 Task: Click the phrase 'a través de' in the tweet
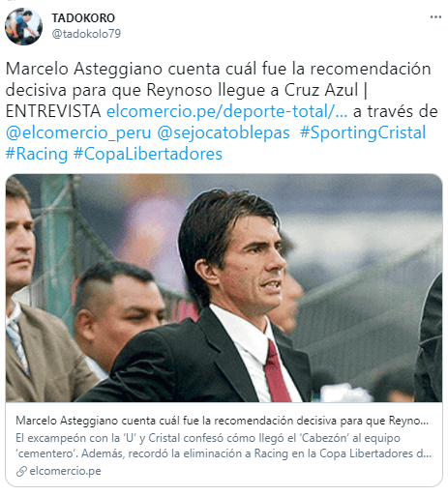tap(396, 111)
